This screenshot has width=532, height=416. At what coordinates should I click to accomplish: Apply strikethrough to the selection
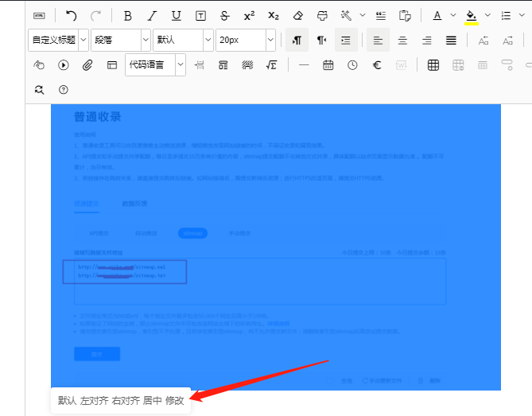(225, 15)
